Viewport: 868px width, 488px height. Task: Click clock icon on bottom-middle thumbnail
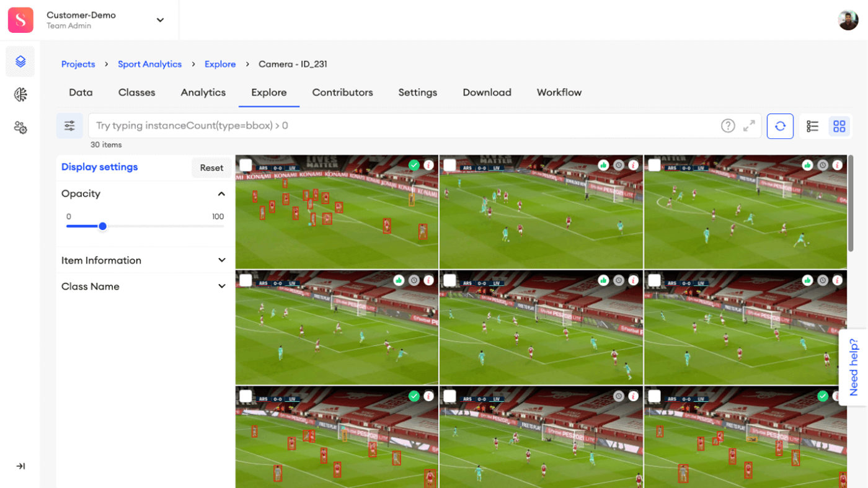pyautogui.click(x=618, y=396)
